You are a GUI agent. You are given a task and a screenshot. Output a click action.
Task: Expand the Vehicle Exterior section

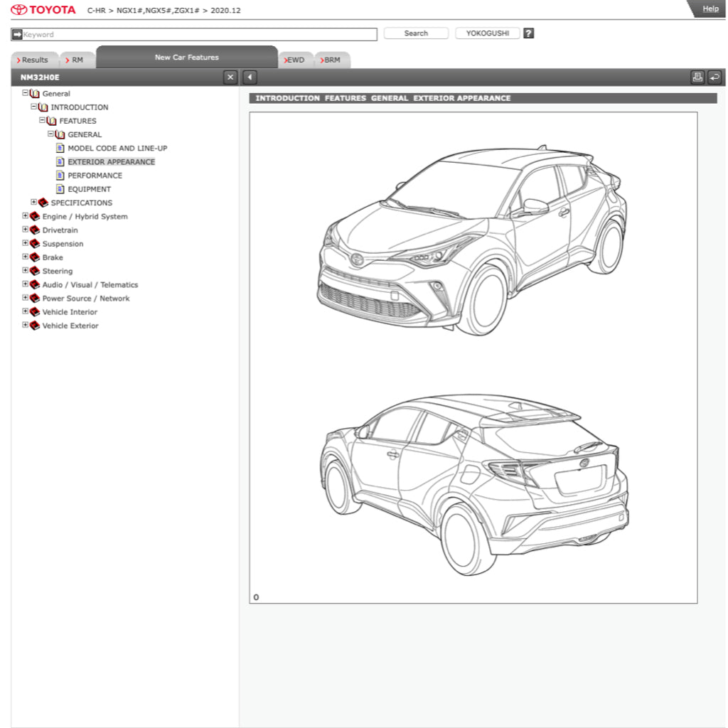[x=26, y=326]
